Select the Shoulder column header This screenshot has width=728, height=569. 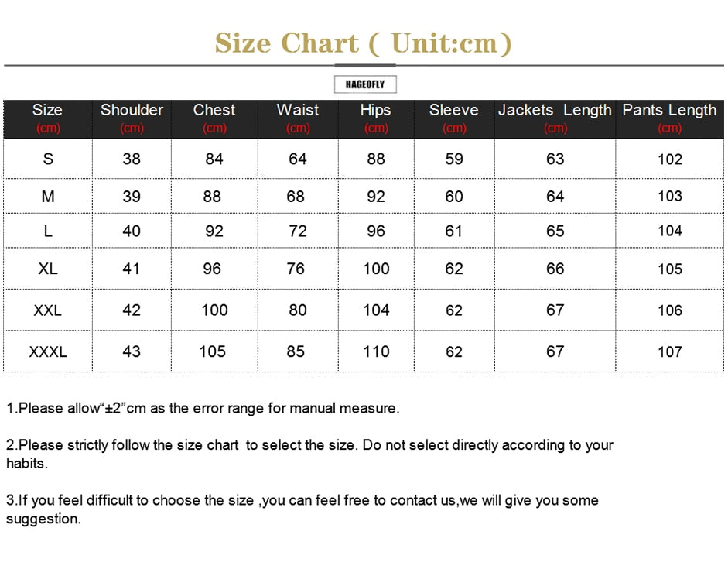coord(132,118)
